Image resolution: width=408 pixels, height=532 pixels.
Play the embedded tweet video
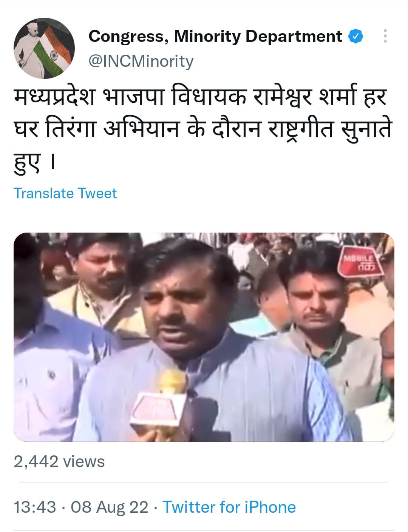point(204,337)
